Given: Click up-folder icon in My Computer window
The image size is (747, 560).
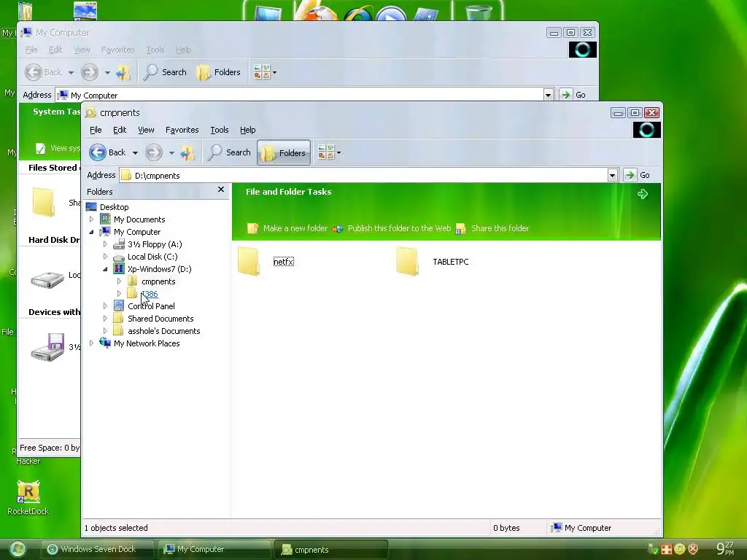Looking at the screenshot, I should click(x=124, y=72).
